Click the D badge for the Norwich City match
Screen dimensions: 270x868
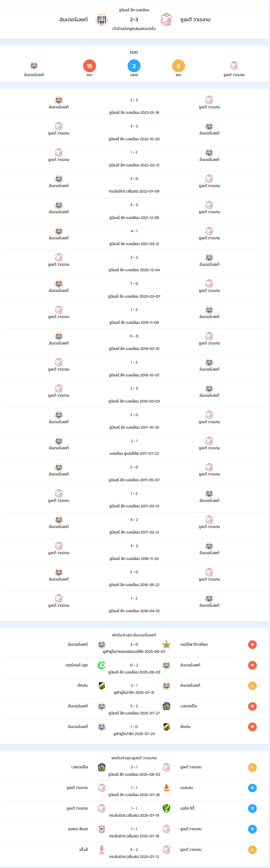tap(253, 808)
